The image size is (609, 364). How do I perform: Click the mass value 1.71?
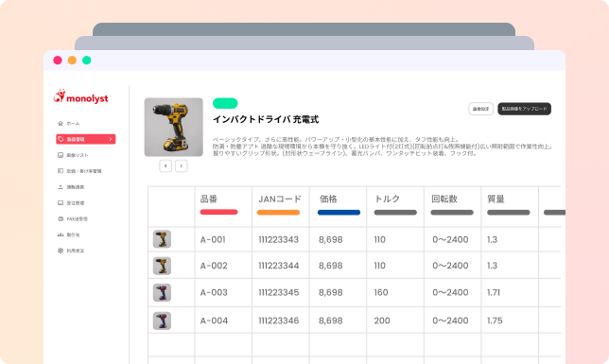click(x=494, y=292)
